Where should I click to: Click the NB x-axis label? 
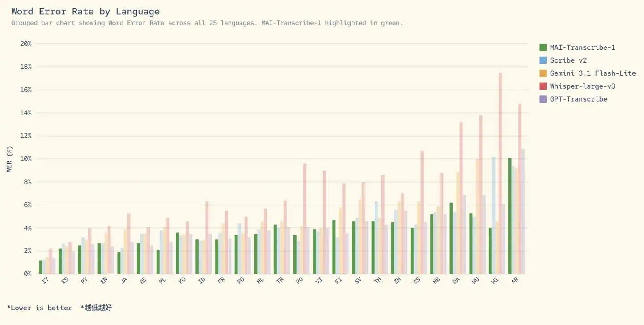[x=436, y=281]
